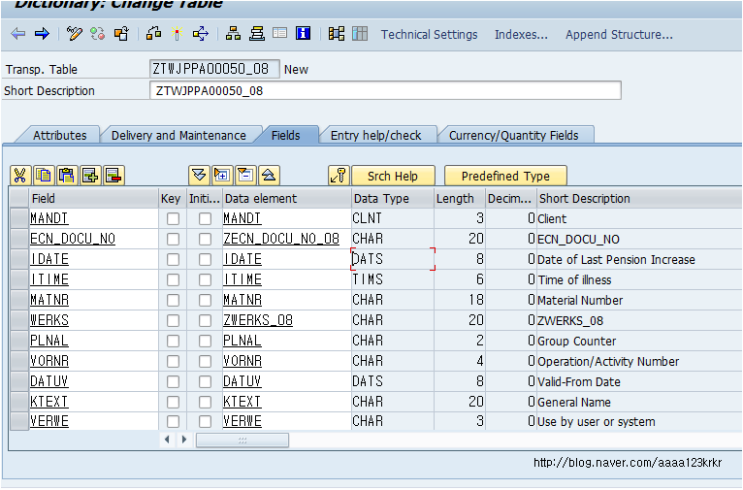Click the Display Object List icon
The height and width of the screenshot is (490, 743).
257,34
